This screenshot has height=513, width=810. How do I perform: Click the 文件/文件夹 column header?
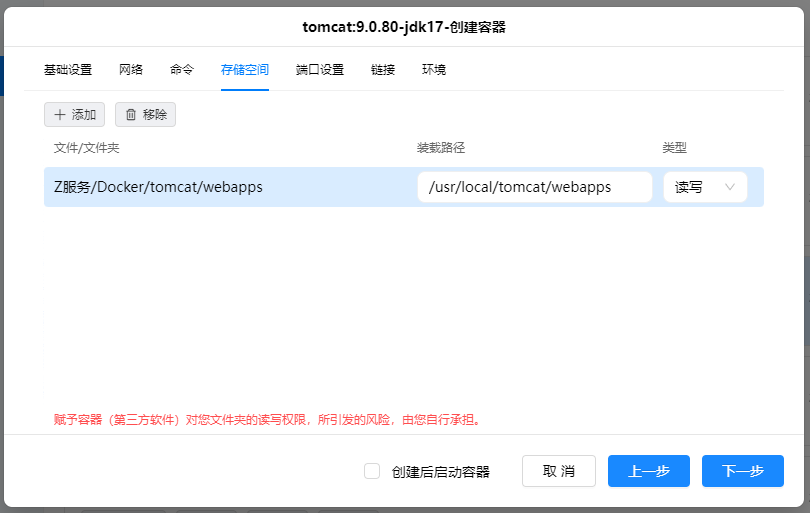point(87,148)
